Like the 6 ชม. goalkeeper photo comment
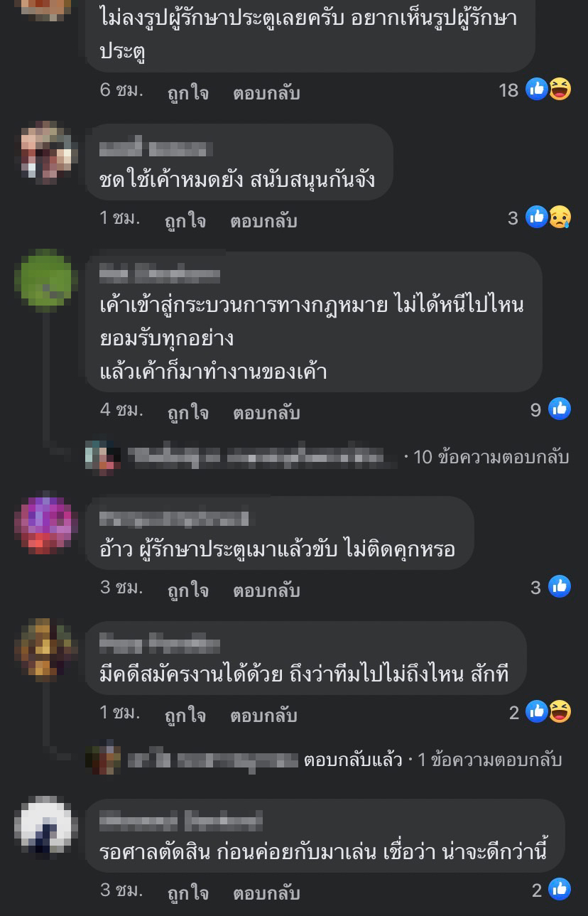The height and width of the screenshot is (916, 588). click(188, 92)
